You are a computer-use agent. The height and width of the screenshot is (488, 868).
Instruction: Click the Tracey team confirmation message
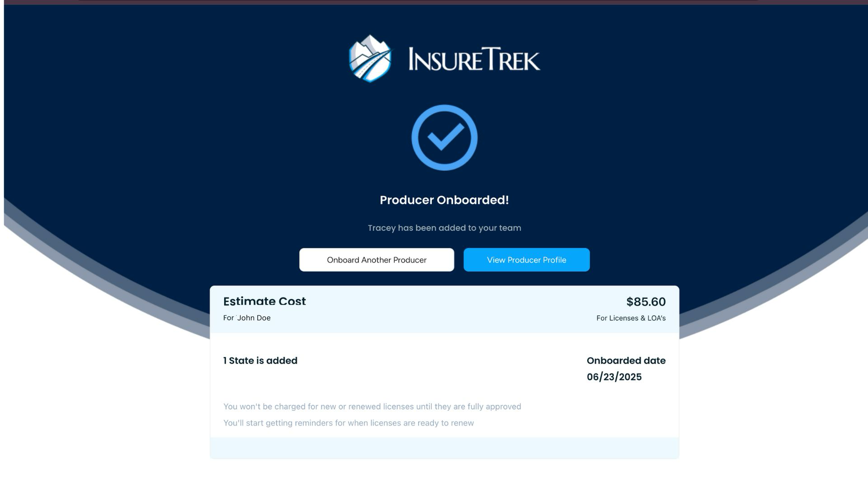[x=444, y=228]
